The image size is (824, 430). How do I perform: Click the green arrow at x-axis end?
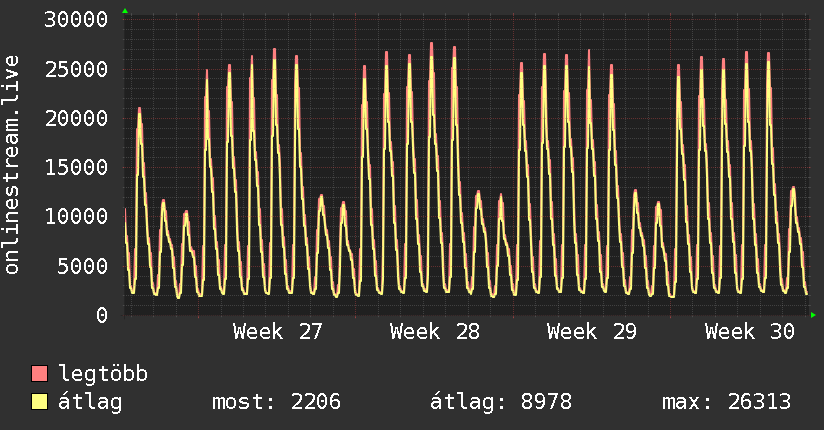(x=813, y=315)
